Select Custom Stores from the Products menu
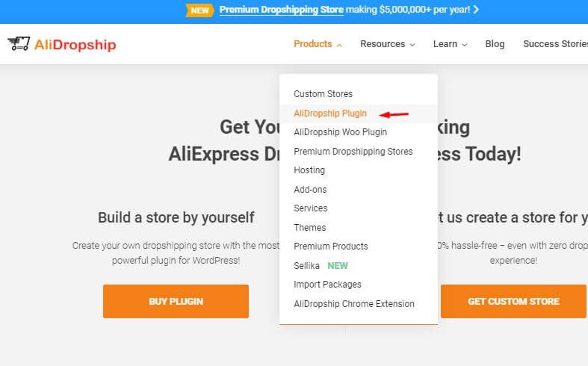588x366 pixels. (323, 94)
